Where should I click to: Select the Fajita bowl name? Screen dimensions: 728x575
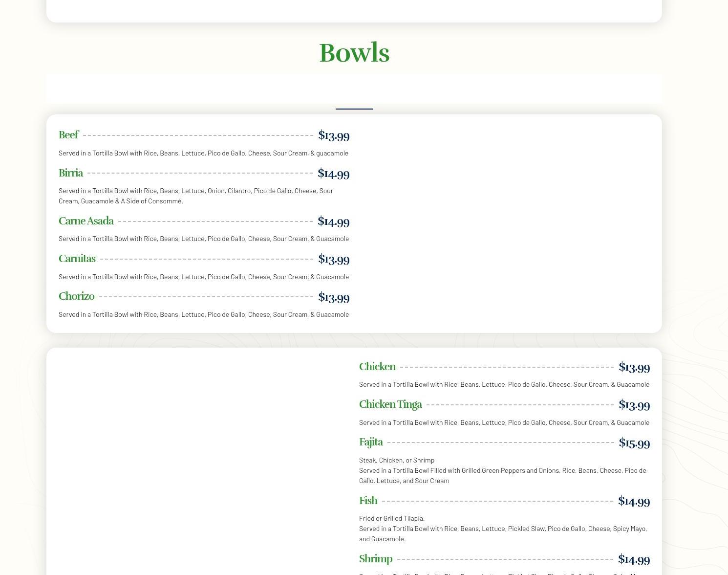click(x=371, y=442)
